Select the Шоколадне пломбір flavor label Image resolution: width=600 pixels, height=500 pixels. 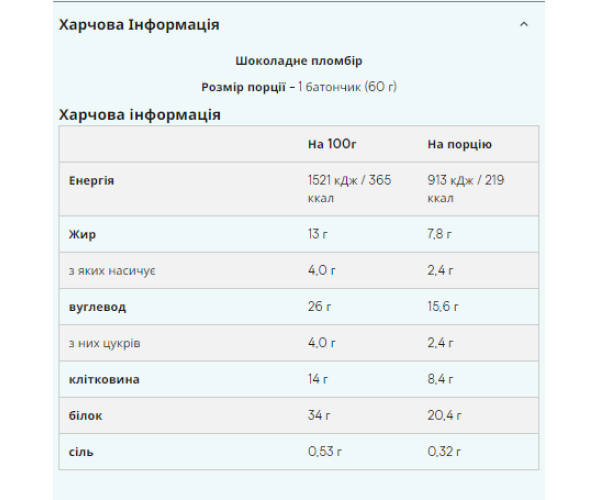(292, 60)
